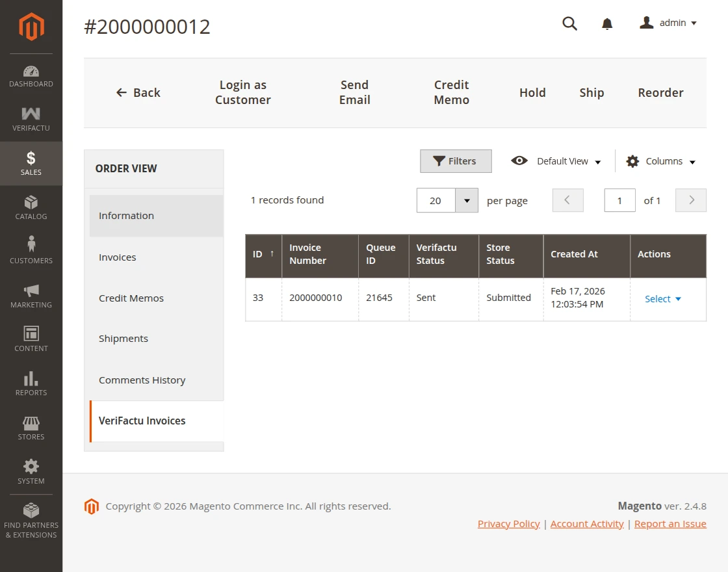Open the Credit Memos section

coord(131,298)
